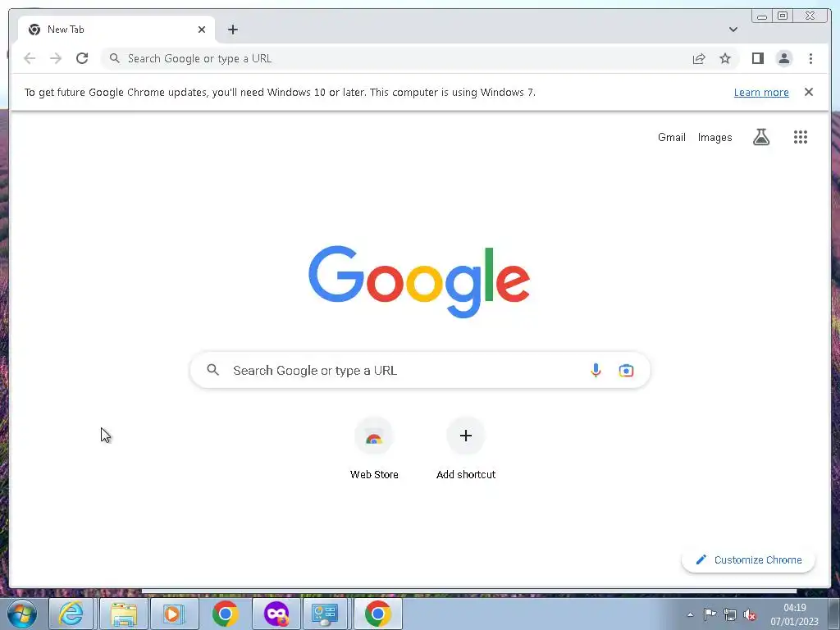Select the New Tab tab
The width and height of the screenshot is (840, 630).
pyautogui.click(x=116, y=30)
